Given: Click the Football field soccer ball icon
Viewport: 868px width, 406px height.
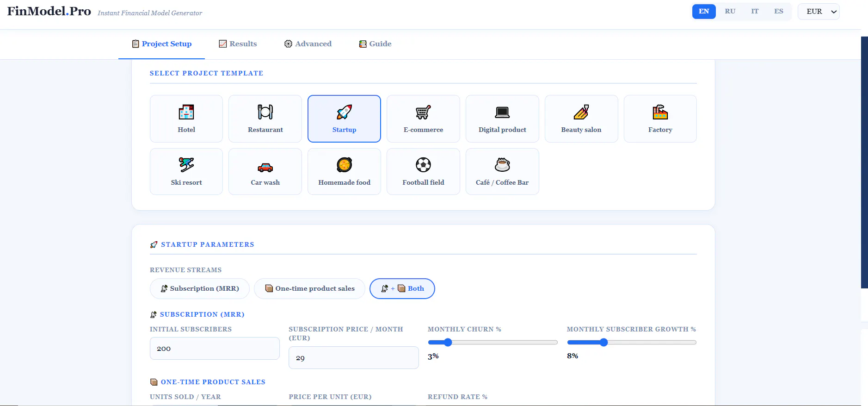Looking at the screenshot, I should click(x=423, y=165).
